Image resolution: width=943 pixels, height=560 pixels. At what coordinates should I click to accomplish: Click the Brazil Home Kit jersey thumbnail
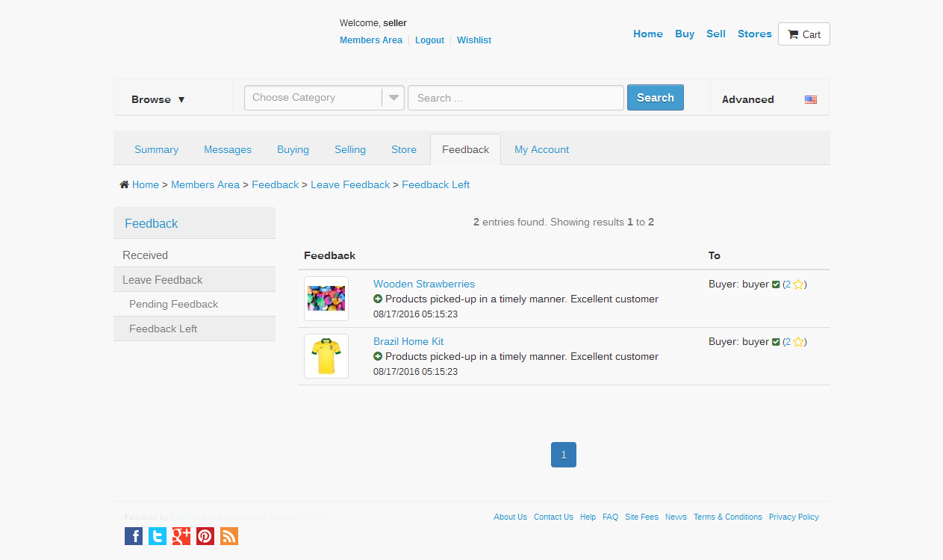[326, 356]
